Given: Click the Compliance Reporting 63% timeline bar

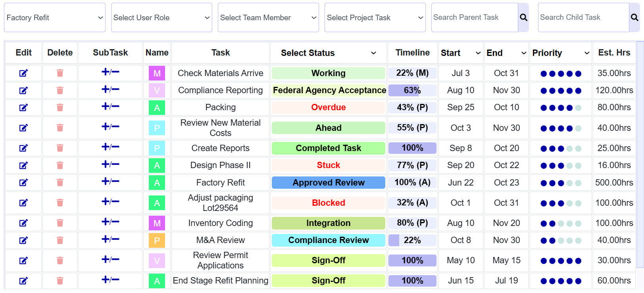Looking at the screenshot, I should click(x=412, y=90).
